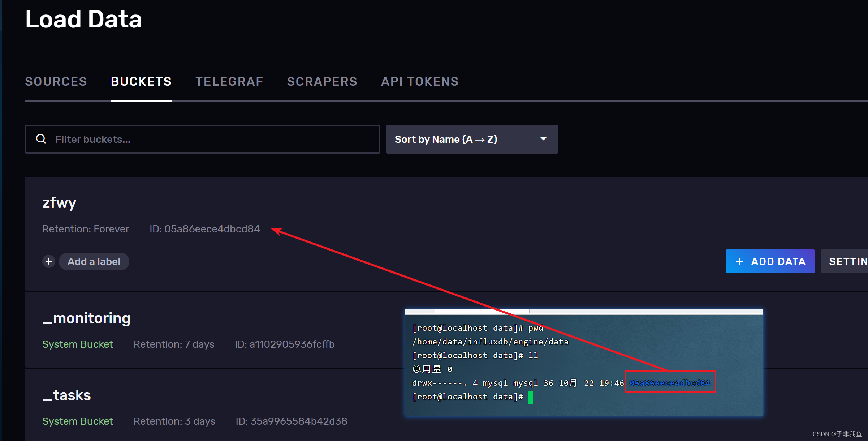Screen dimensions: 868x441
Task: Go to the TELEGRAF tab
Action: coord(229,82)
